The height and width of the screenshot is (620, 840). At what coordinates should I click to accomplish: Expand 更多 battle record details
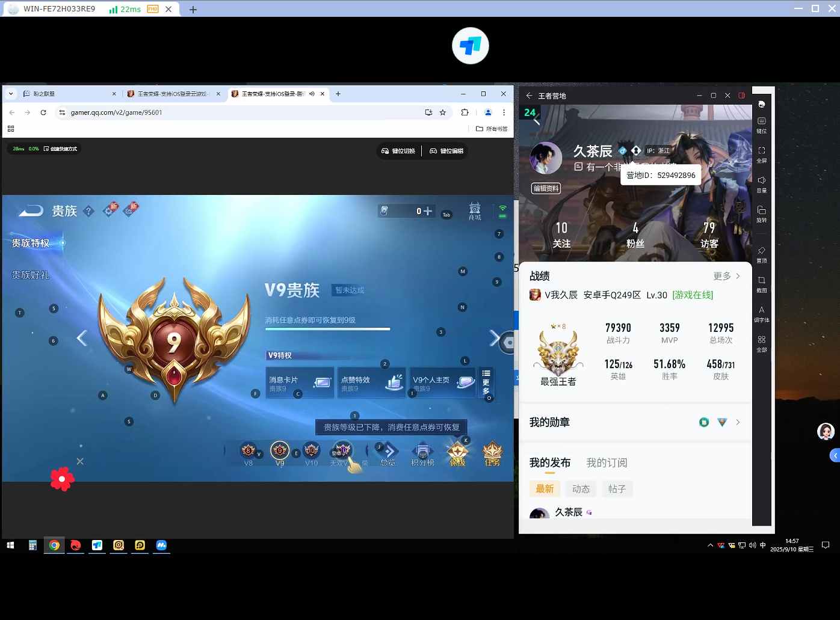727,276
